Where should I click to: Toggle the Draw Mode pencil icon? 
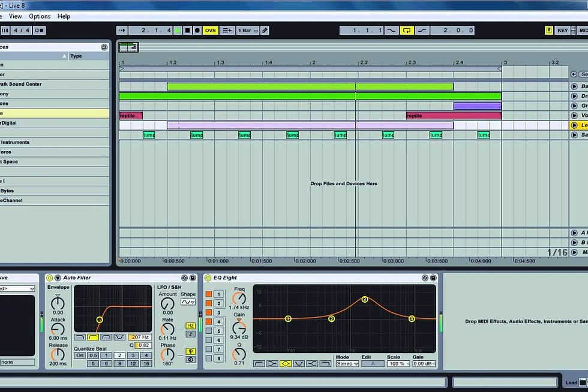click(265, 31)
